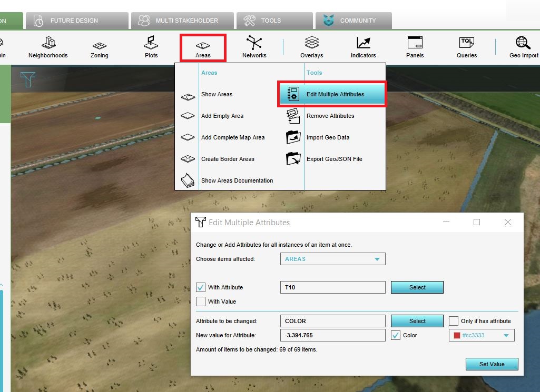540x392 pixels.
Task: Enable the With Value checkbox
Action: click(201, 301)
